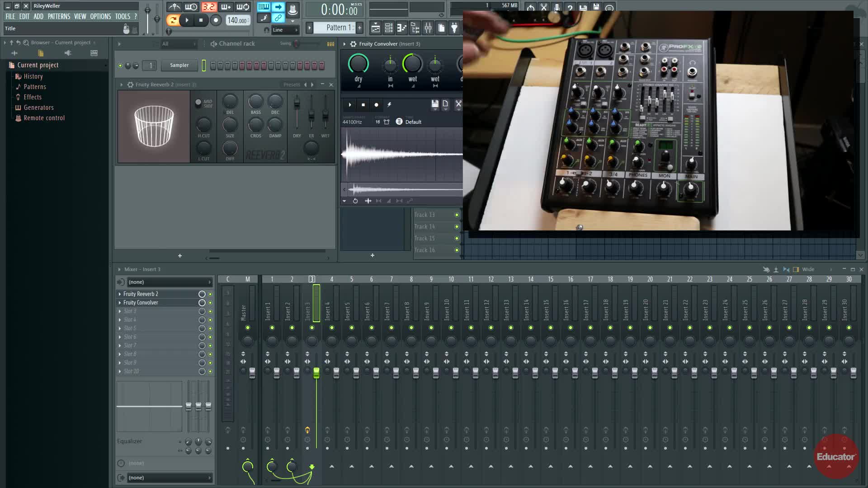Click the typing keyboard to piano icon
Viewport: 868px width, 488px height.
(264, 7)
